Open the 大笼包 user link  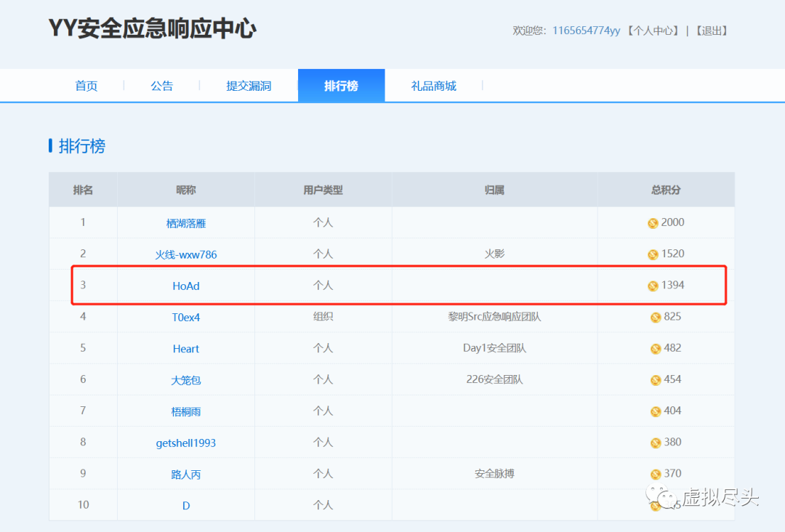coord(186,380)
